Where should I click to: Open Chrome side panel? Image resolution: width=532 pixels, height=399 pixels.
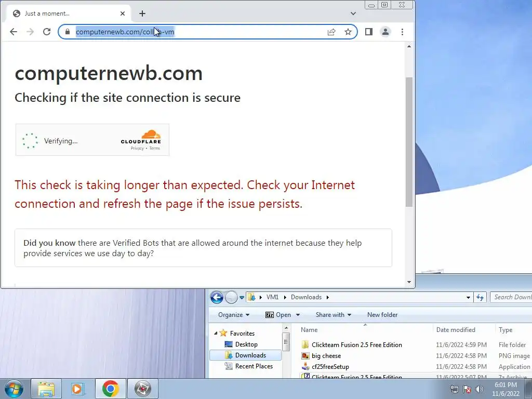coord(369,32)
